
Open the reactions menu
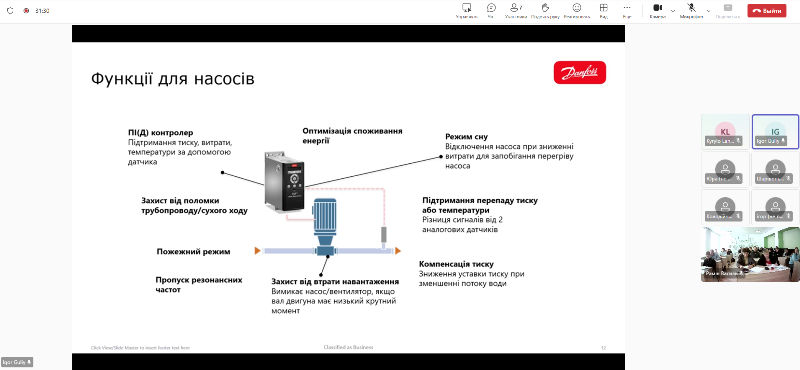(577, 11)
